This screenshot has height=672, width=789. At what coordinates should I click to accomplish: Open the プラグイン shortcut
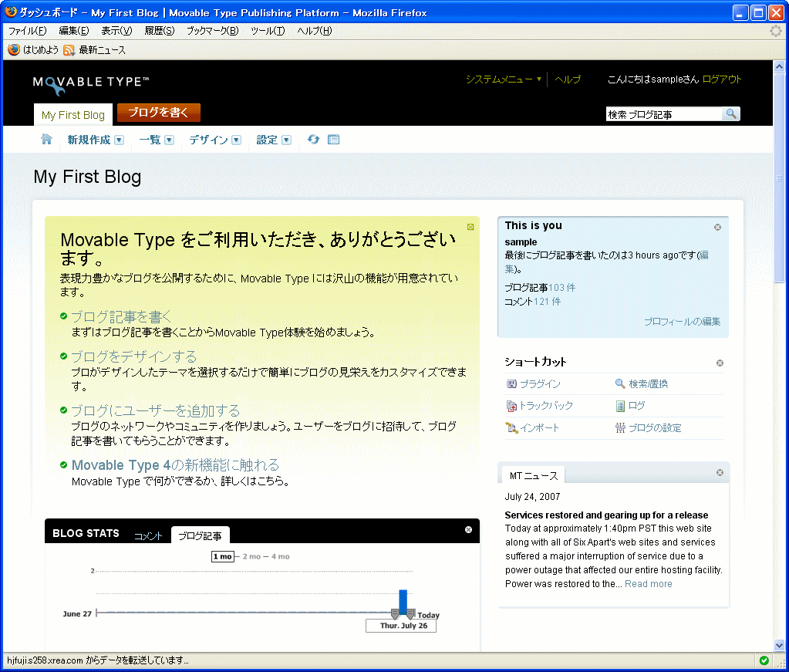click(534, 384)
